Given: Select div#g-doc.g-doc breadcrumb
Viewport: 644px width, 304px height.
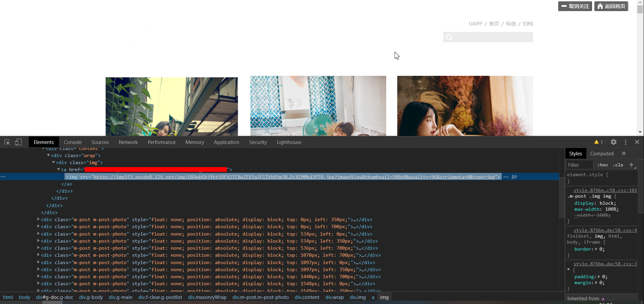Looking at the screenshot, I should (x=54, y=297).
